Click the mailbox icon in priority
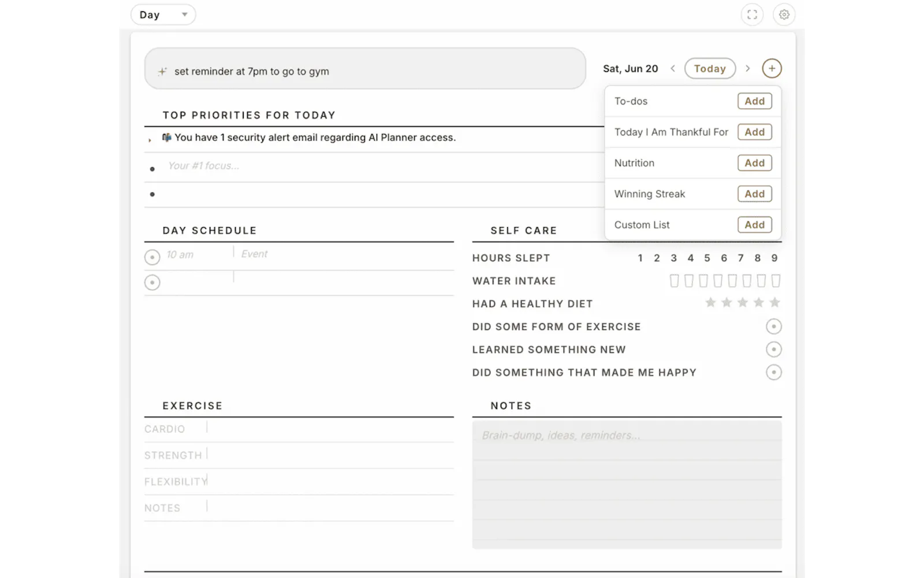 (x=167, y=137)
